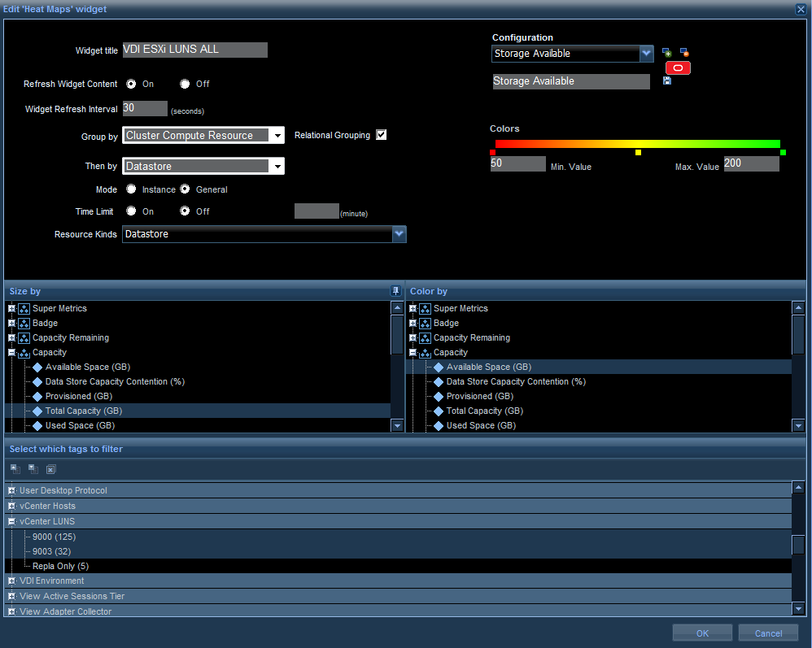Open the Resource Kinds dropdown
The height and width of the screenshot is (648, 812).
(x=399, y=234)
